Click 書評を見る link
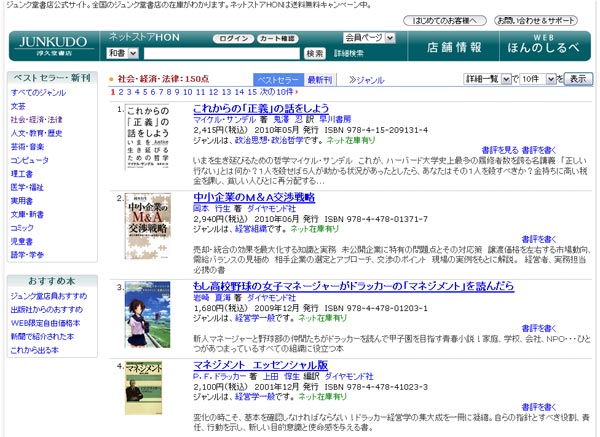 pos(500,150)
